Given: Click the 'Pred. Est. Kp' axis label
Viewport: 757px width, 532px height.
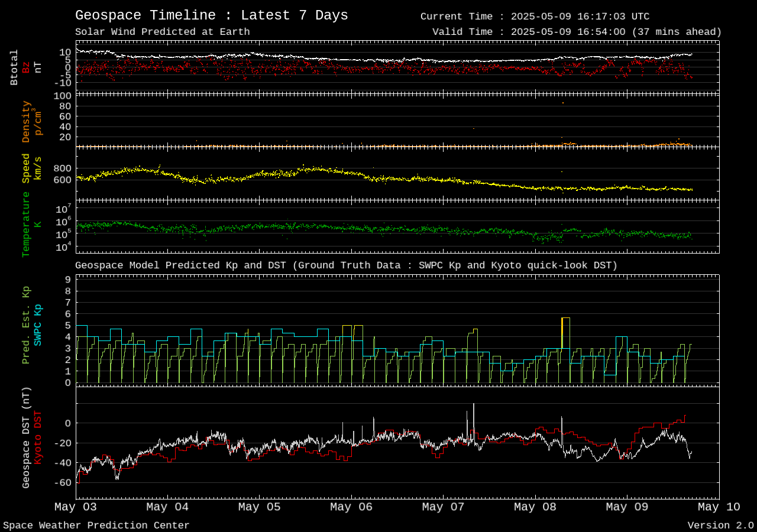Looking at the screenshot, I should tap(26, 325).
